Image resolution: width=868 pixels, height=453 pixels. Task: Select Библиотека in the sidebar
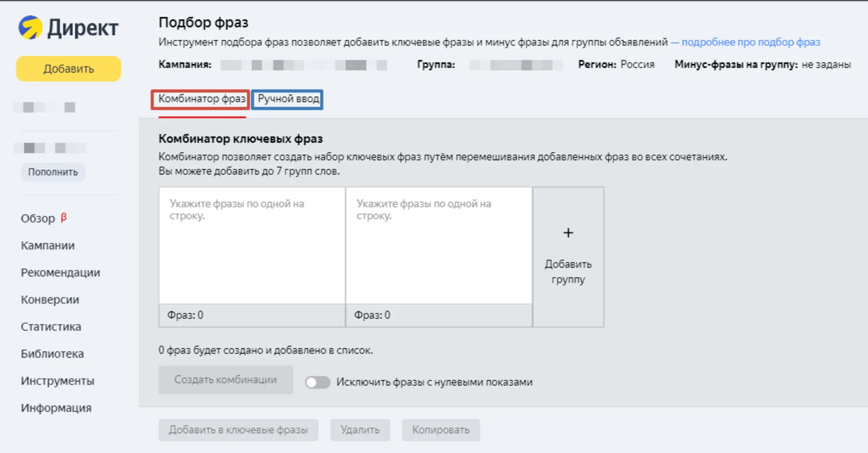(x=52, y=354)
